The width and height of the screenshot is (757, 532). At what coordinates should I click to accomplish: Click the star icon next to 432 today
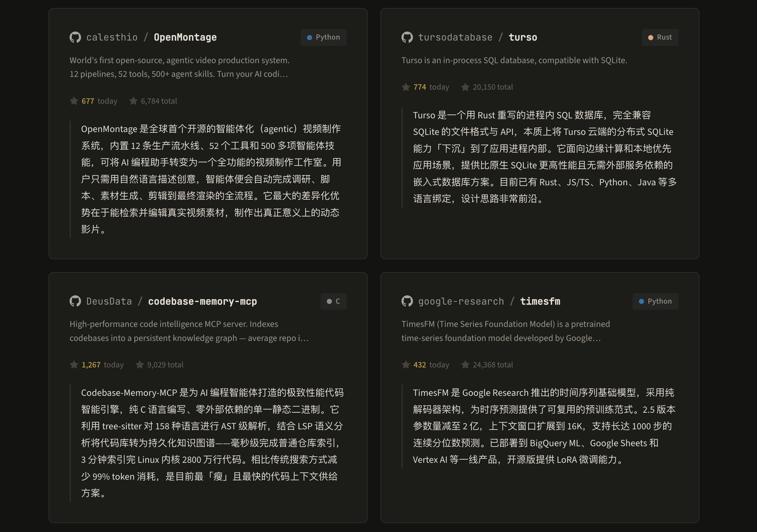(406, 365)
